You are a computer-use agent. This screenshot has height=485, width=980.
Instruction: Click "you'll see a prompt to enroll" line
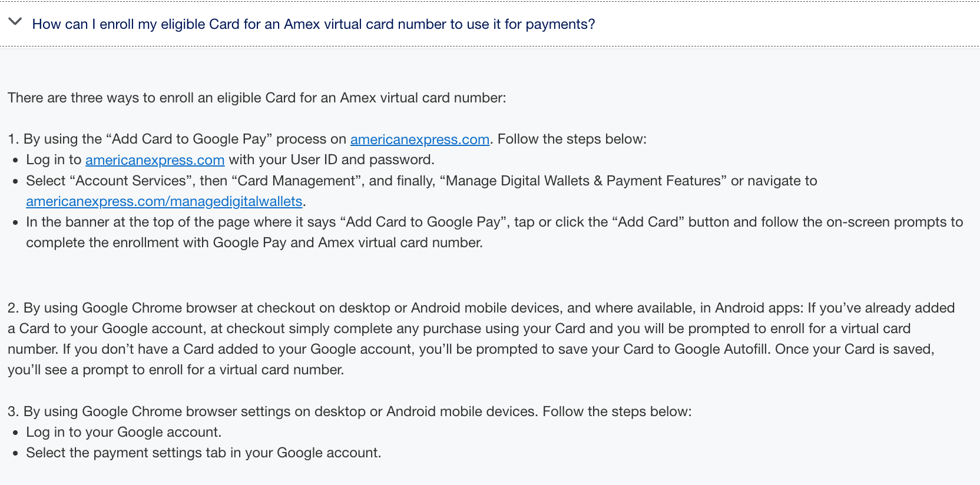point(176,370)
